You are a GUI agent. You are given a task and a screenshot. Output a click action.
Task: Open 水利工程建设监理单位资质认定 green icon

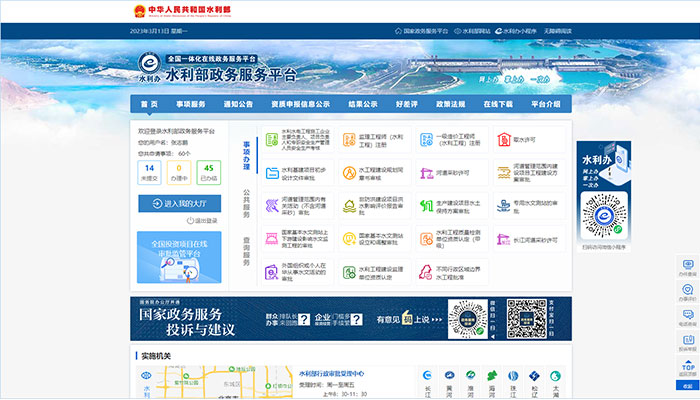coord(349,272)
